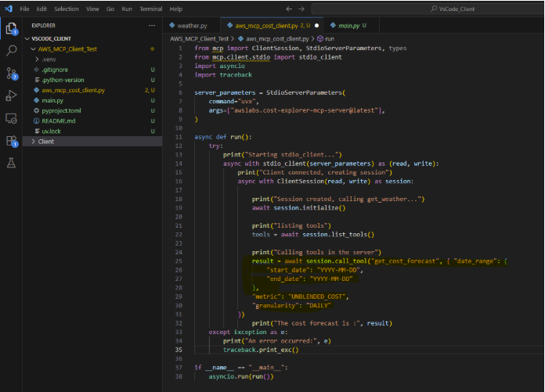
Task: Click the VsCode_Client command center search box
Action: [x=428, y=9]
